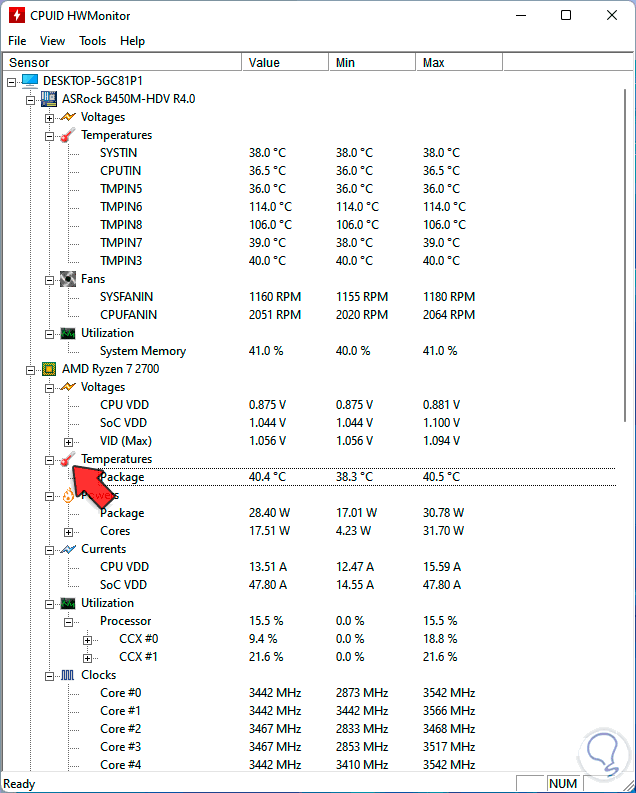Expand the CCX #0 node
The width and height of the screenshot is (636, 793).
(x=87, y=640)
